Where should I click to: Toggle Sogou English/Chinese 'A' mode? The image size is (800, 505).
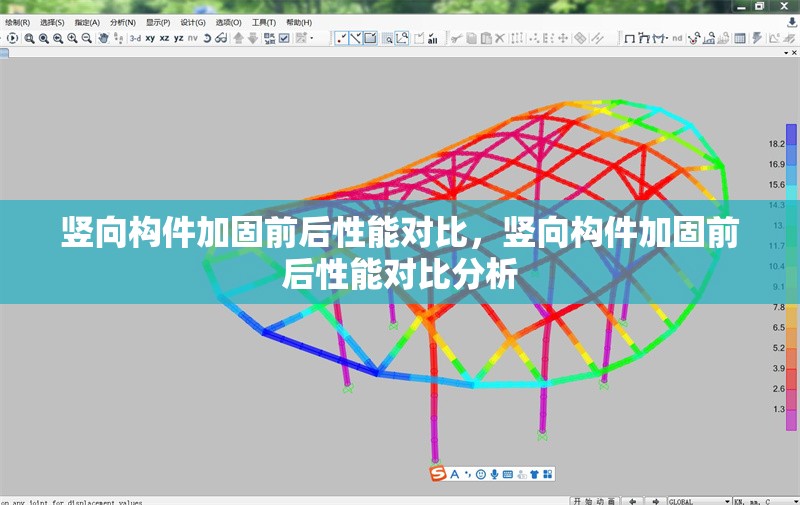(455, 474)
